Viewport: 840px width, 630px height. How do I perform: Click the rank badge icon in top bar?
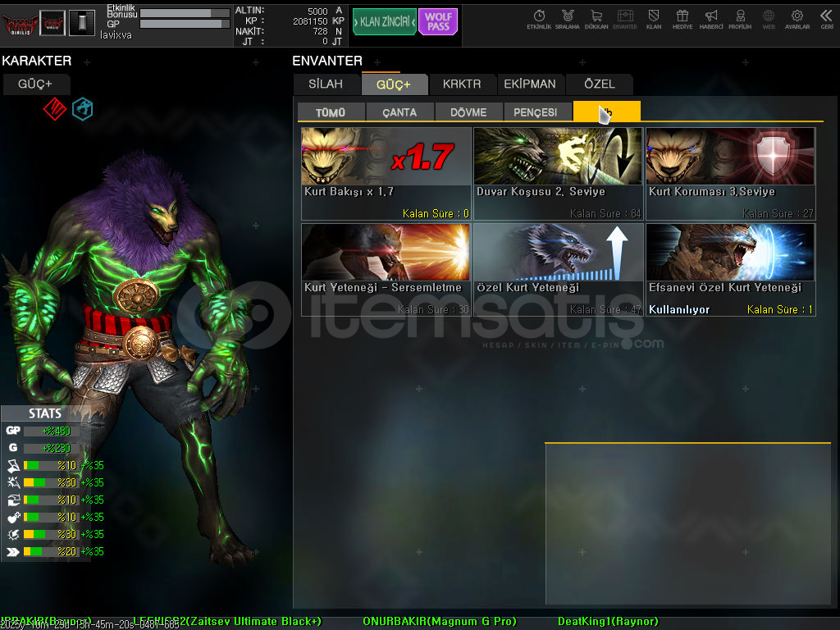[x=82, y=22]
